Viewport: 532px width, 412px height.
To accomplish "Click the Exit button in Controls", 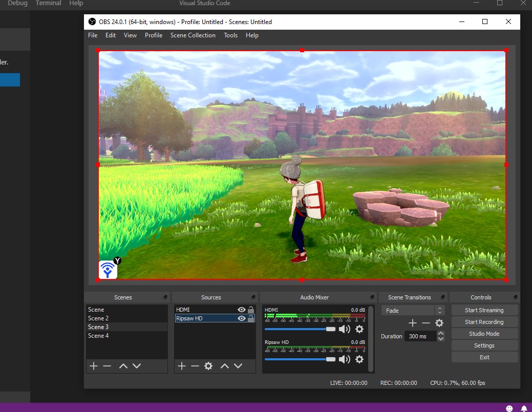I will [x=484, y=357].
